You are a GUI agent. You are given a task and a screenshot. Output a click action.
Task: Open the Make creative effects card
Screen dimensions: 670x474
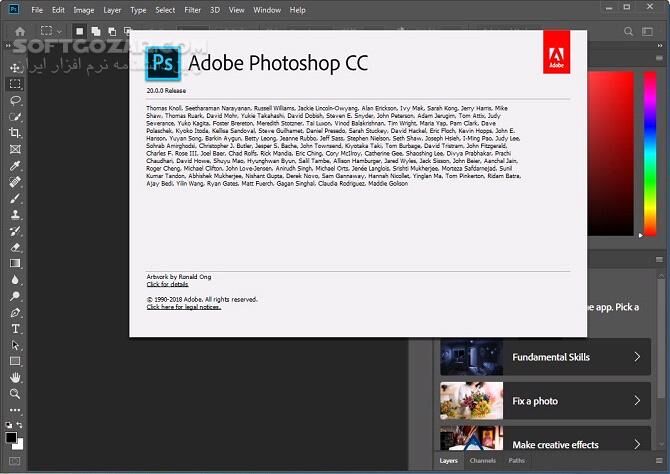(545, 438)
